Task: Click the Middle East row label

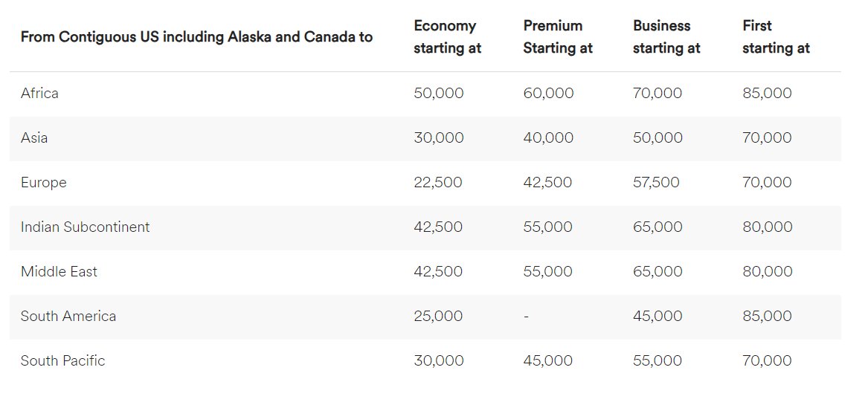Action: point(59,271)
